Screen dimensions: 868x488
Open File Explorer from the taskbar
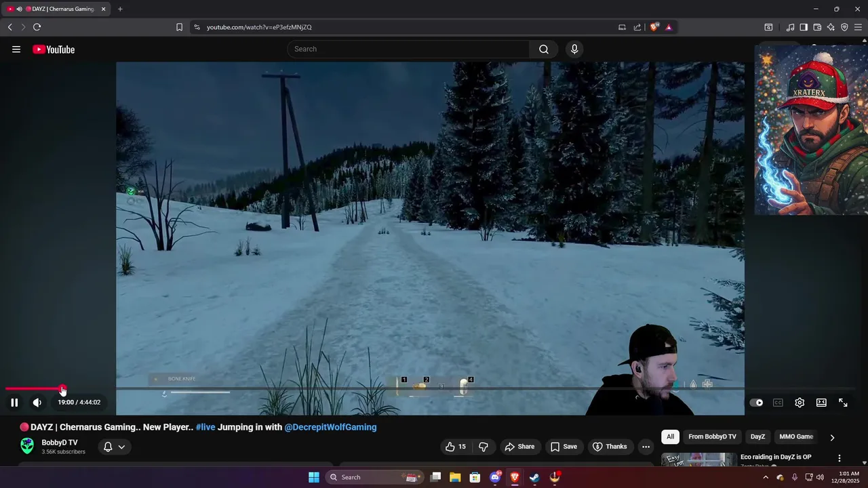455,477
